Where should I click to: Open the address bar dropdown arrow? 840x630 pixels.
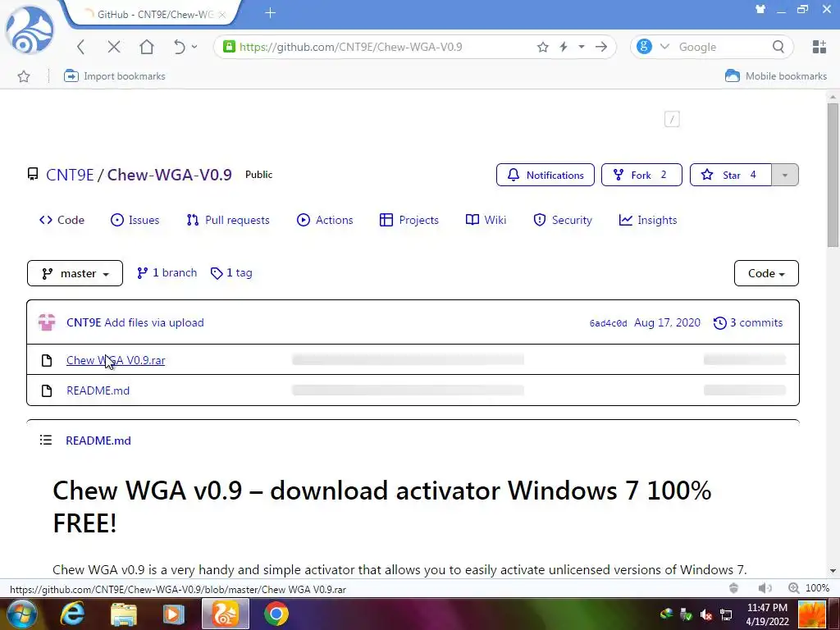coord(582,47)
